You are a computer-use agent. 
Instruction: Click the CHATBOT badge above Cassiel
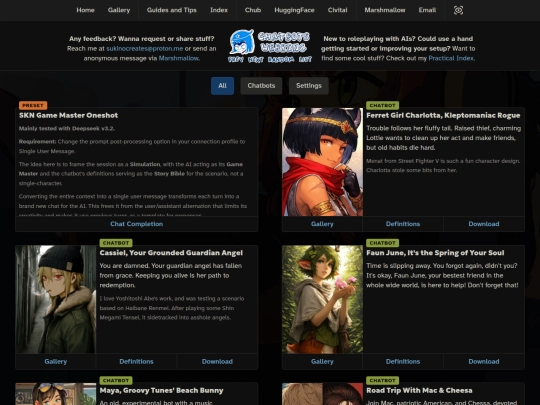[116, 243]
